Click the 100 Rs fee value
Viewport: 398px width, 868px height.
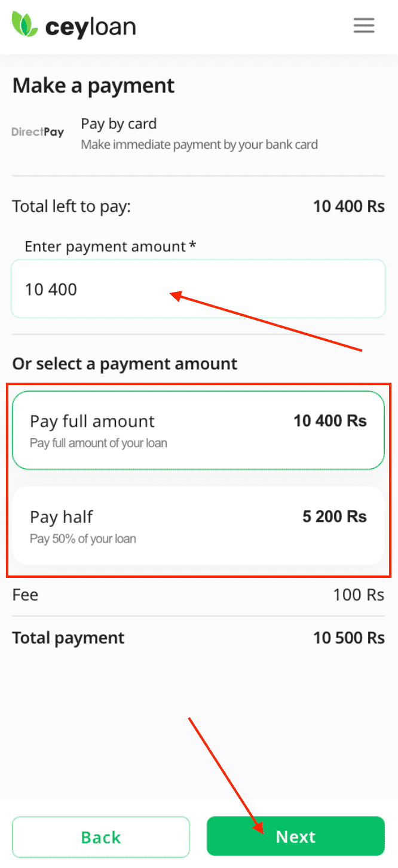359,595
